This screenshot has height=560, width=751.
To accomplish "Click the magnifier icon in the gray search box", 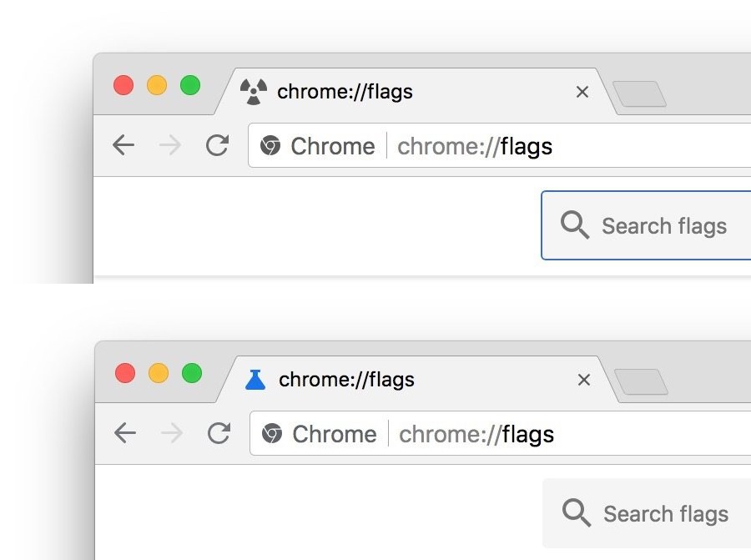I will pos(577,513).
